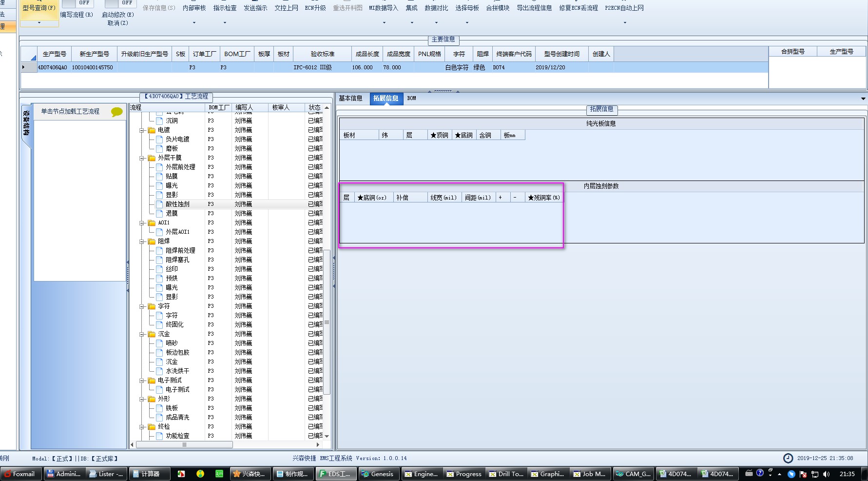This screenshot has height=481, width=868.
Task: Open the dropdown arrow under 选择母板
Action: click(x=467, y=22)
